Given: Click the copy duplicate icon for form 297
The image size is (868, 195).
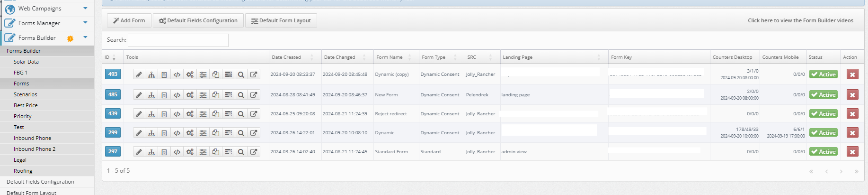Looking at the screenshot, I should tap(215, 152).
